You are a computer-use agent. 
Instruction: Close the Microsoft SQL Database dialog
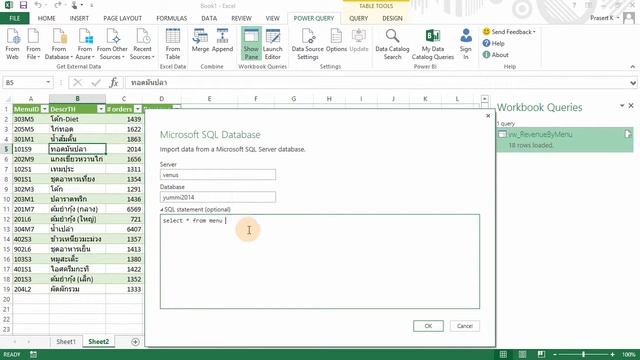pos(488,116)
